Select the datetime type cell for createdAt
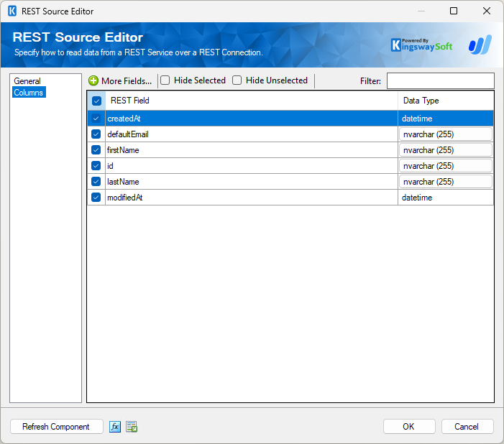Viewport: 504px width, 444px height. click(x=446, y=119)
